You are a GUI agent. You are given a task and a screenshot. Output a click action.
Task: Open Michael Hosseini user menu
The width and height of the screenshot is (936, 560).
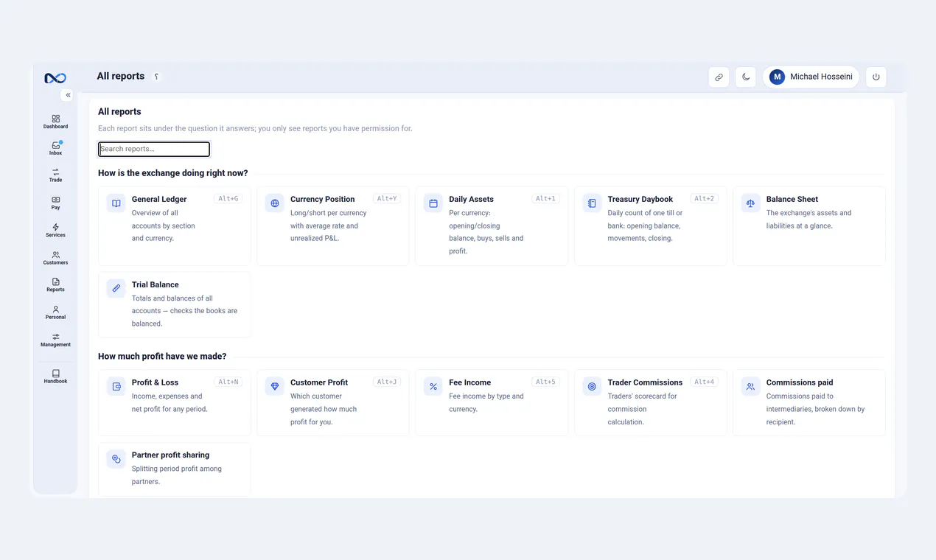tap(811, 77)
